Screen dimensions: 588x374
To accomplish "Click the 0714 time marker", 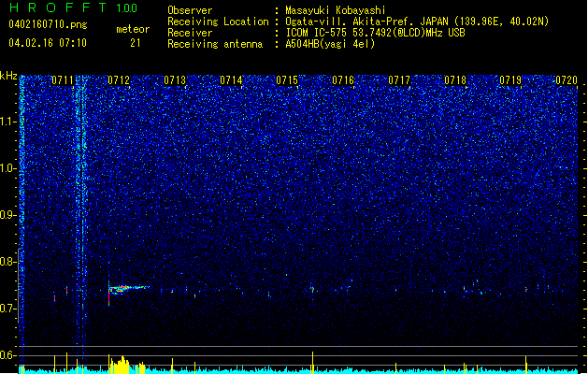I will [231, 80].
